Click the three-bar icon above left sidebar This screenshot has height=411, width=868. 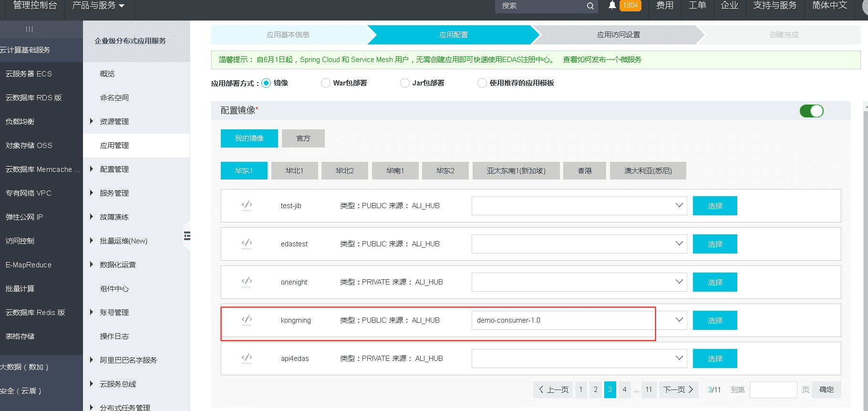click(x=29, y=29)
